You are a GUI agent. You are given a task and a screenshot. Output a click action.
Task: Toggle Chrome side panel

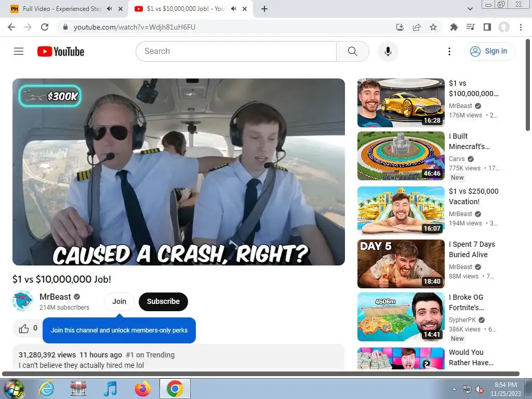coord(487,27)
